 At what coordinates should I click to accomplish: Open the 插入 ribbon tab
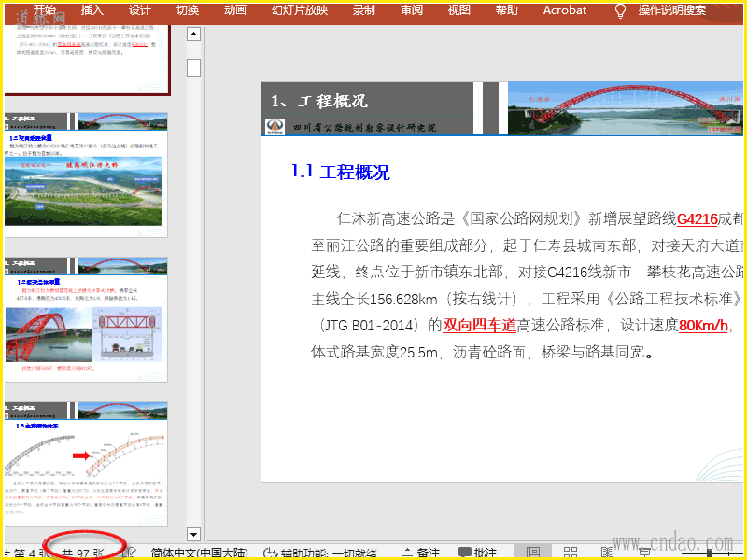click(x=92, y=10)
